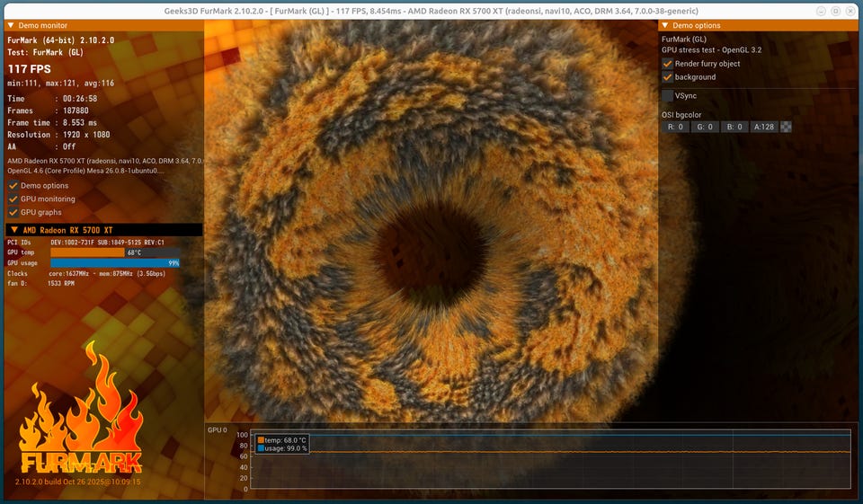Click the OpenGL 4.6 Core Profile line

point(86,171)
